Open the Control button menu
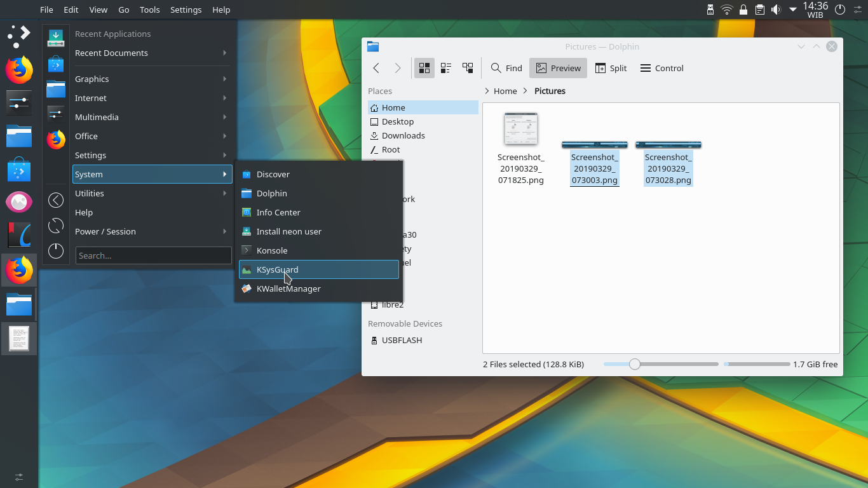This screenshot has width=868, height=488. click(x=661, y=68)
